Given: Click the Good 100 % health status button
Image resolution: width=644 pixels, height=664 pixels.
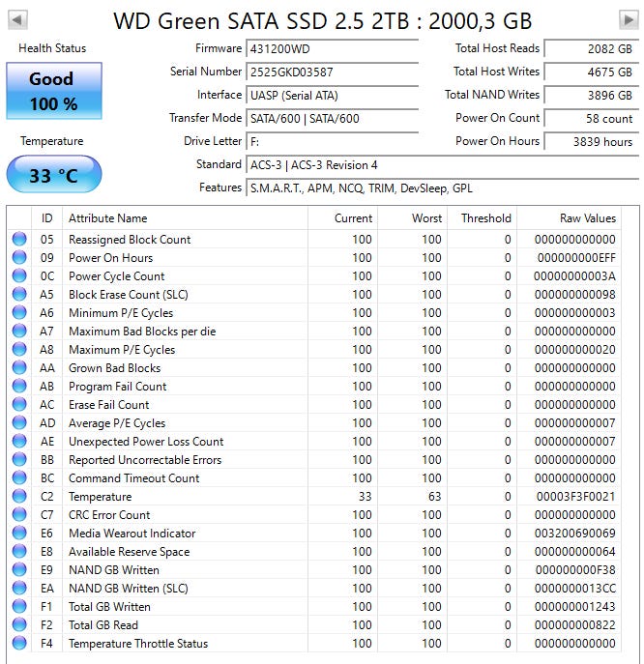Looking at the screenshot, I should [x=54, y=91].
